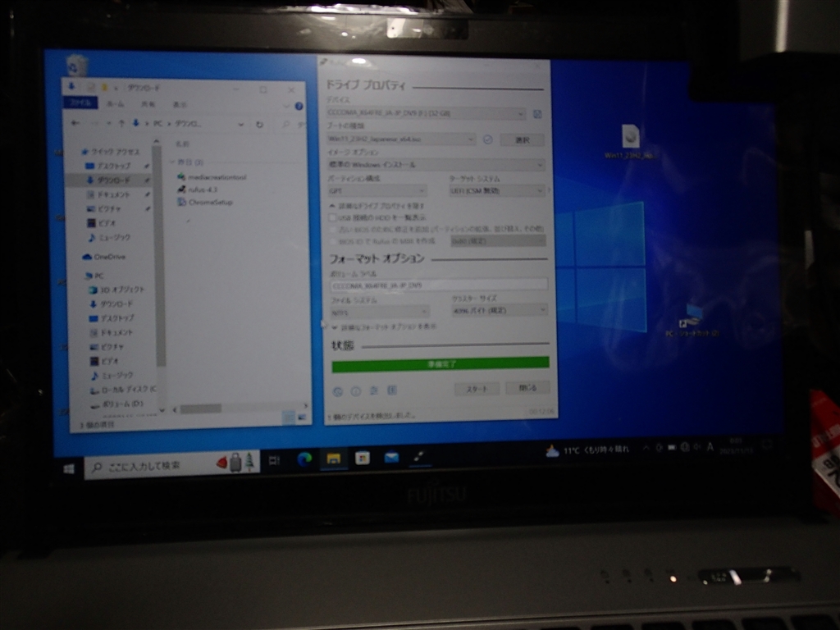Click Explorer back arrow

pyautogui.click(x=75, y=123)
